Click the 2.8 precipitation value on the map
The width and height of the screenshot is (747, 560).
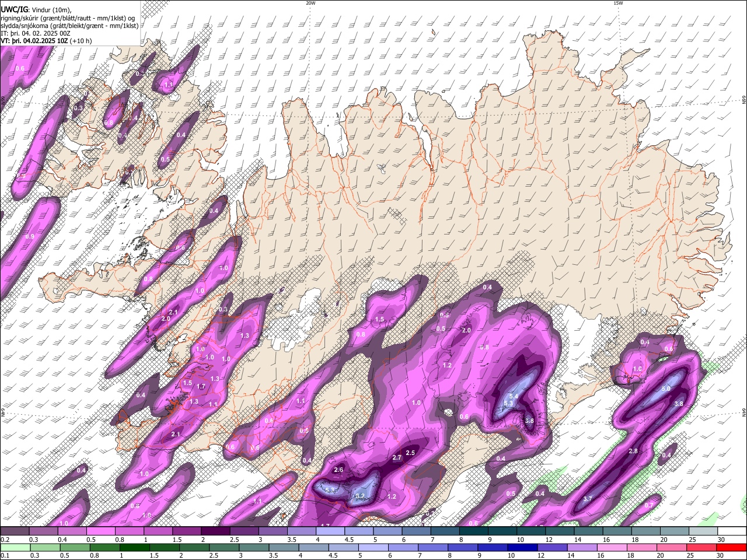click(x=633, y=452)
